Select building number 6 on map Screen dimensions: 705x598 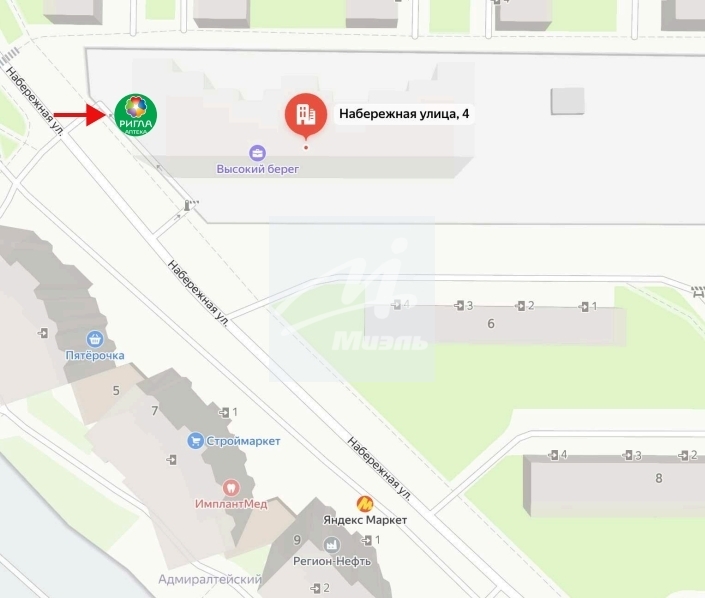coord(491,324)
